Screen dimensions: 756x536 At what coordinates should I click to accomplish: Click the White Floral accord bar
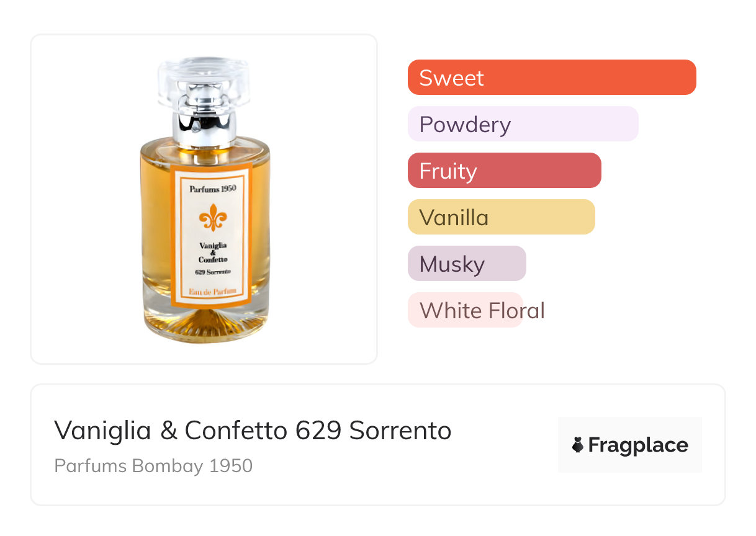pyautogui.click(x=466, y=310)
